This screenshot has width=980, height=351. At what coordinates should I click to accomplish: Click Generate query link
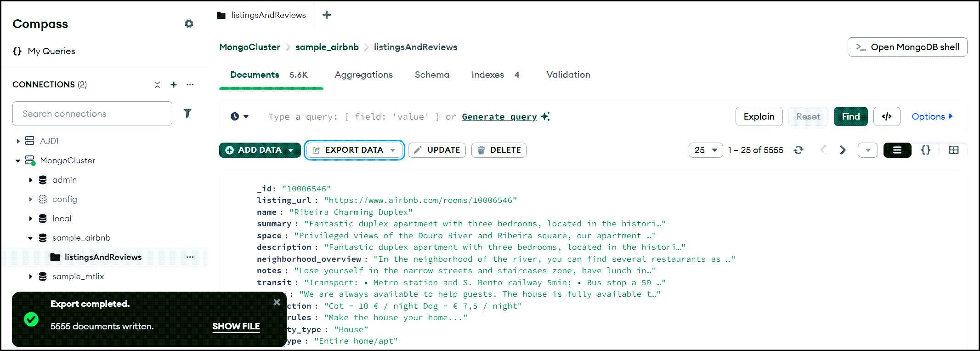499,117
